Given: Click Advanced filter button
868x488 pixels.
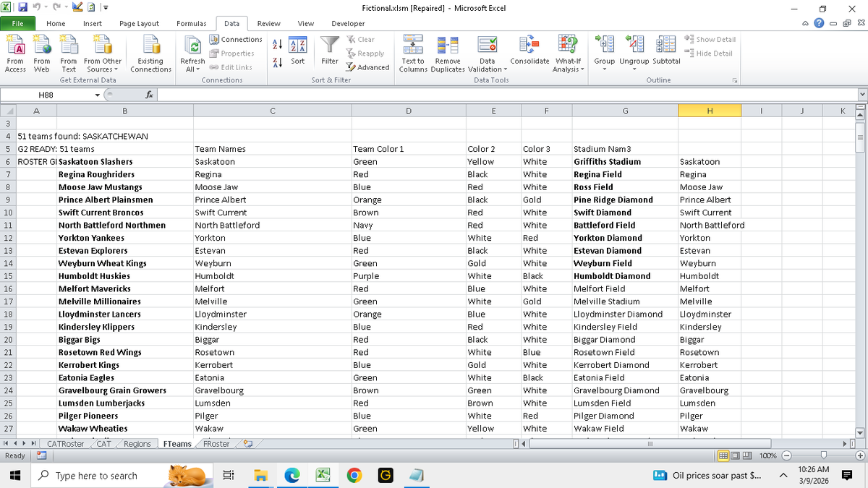Looking at the screenshot, I should pyautogui.click(x=368, y=67).
